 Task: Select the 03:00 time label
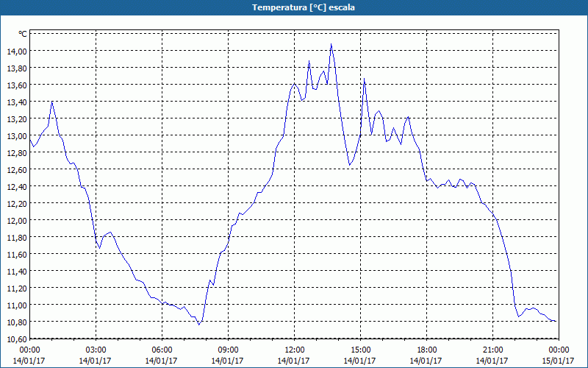(96, 350)
